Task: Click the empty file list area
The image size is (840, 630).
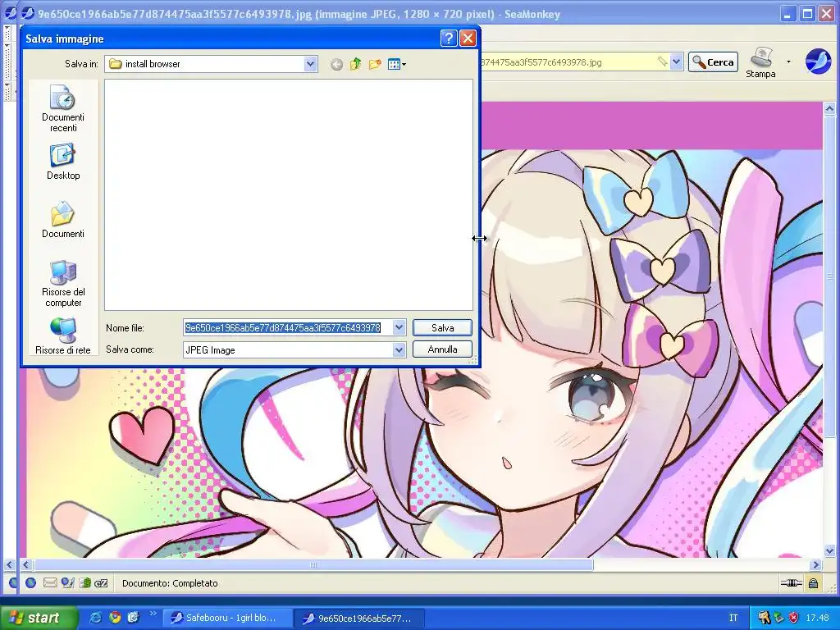Action: (289, 195)
